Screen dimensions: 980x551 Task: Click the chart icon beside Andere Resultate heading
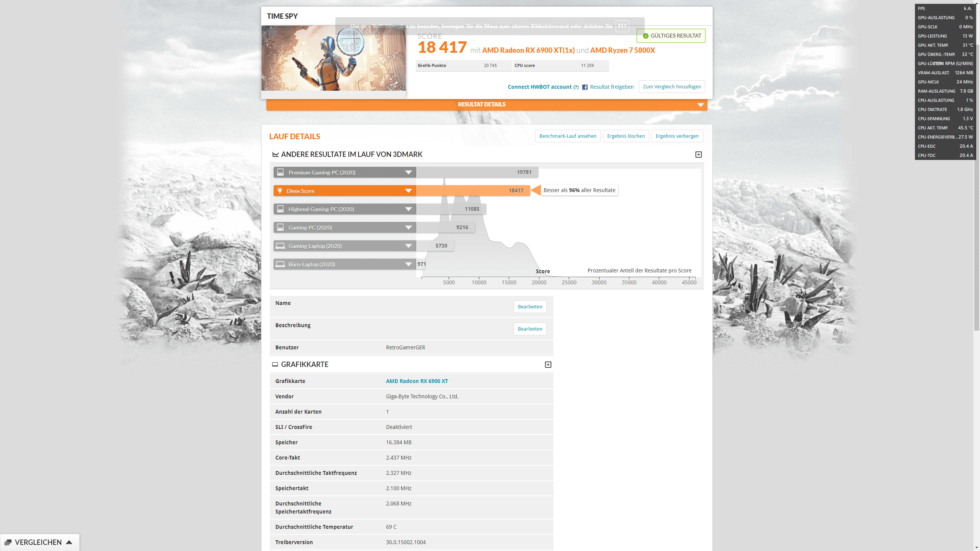pyautogui.click(x=275, y=155)
